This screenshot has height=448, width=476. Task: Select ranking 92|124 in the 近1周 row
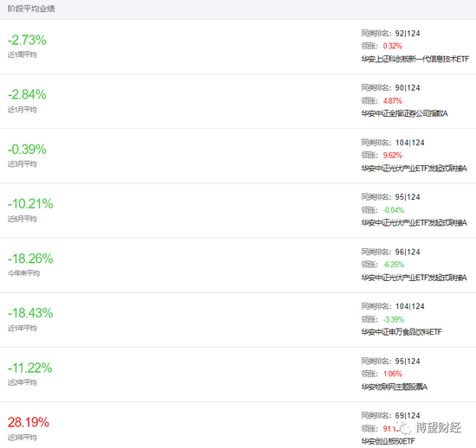(x=408, y=34)
